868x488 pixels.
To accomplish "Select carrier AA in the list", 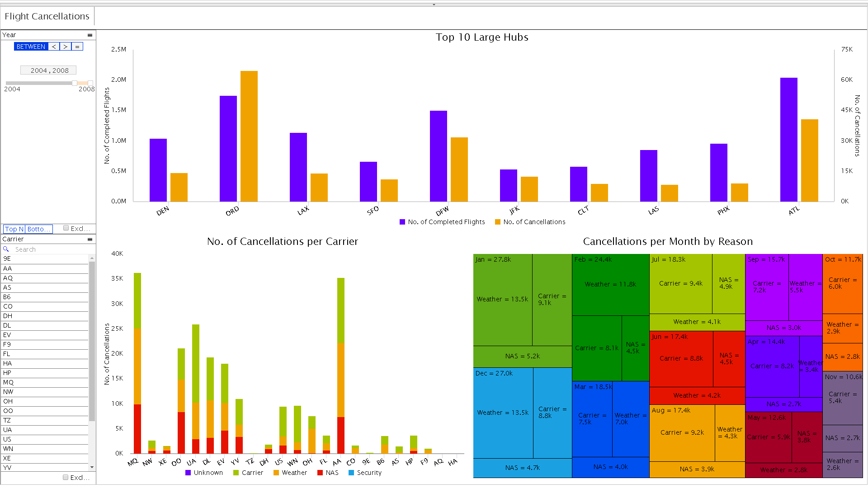I will 44,268.
